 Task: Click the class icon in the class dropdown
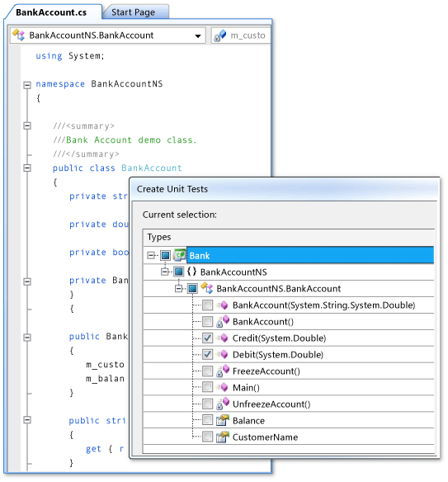[x=18, y=35]
